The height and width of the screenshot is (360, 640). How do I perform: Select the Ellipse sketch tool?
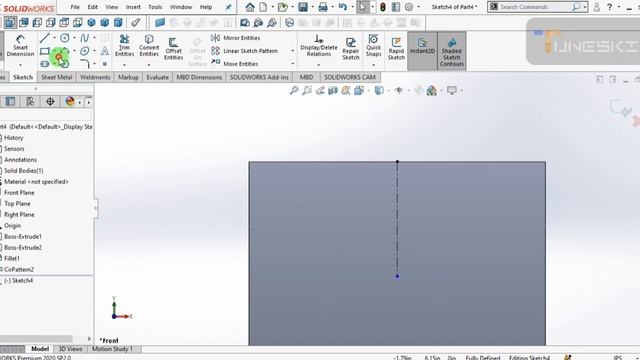(x=84, y=51)
